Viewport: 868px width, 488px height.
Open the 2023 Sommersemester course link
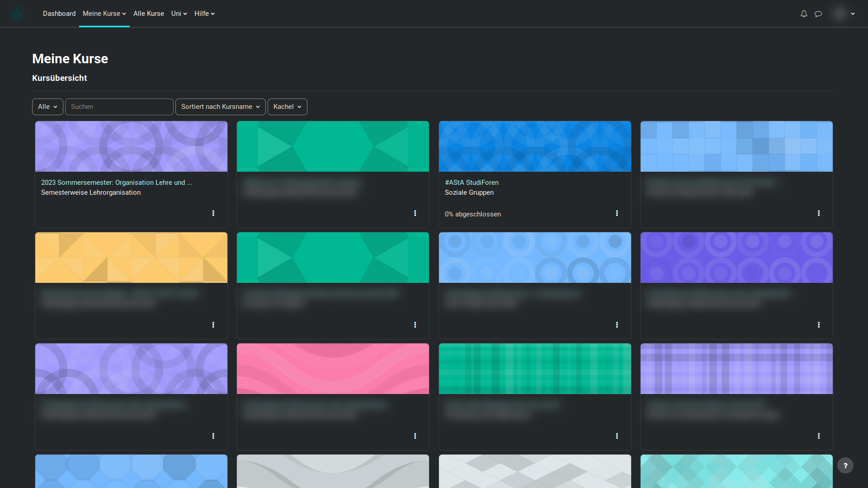pos(116,183)
